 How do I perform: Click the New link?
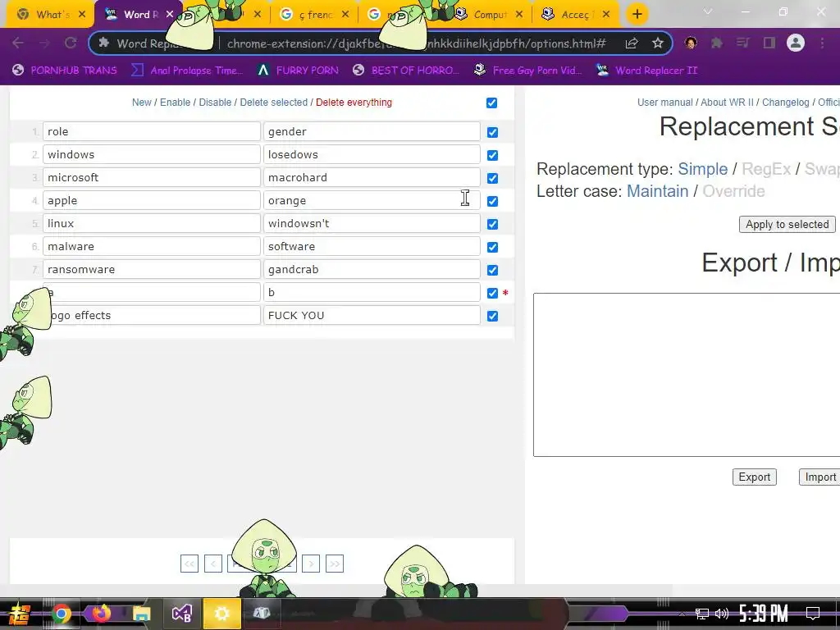(141, 103)
